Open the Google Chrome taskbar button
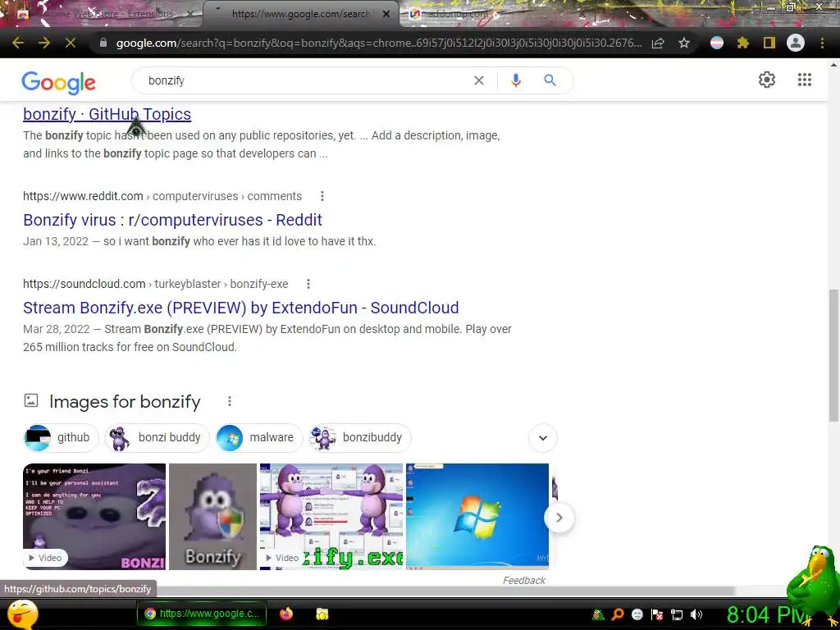The width and height of the screenshot is (840, 630). [202, 614]
